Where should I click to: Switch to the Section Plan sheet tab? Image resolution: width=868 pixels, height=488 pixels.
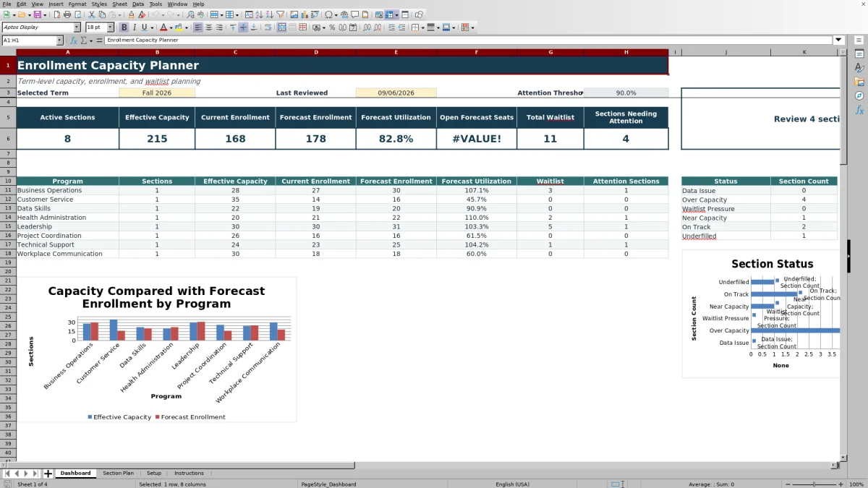point(118,473)
